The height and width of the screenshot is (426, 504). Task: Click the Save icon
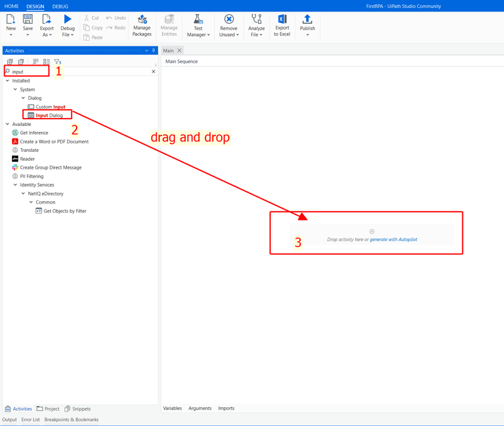tap(28, 19)
